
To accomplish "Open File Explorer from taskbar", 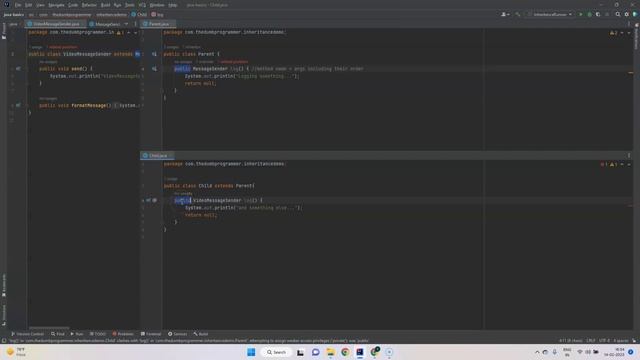I will [x=330, y=352].
